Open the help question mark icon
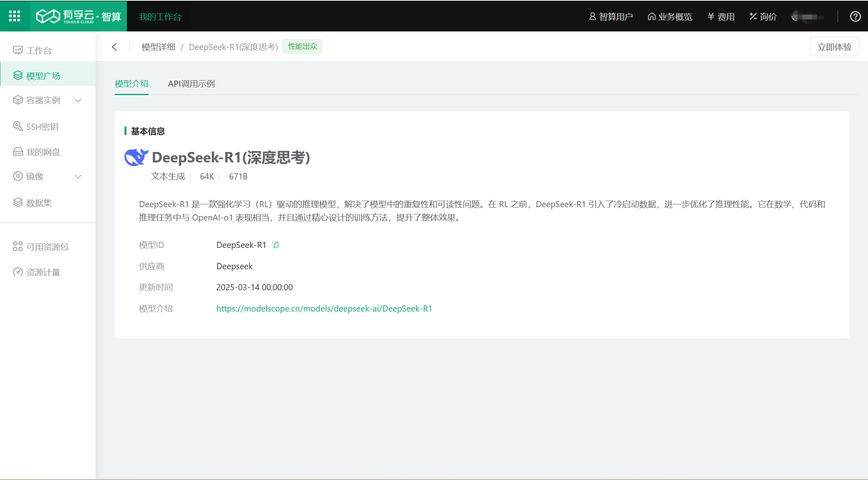 coord(855,17)
